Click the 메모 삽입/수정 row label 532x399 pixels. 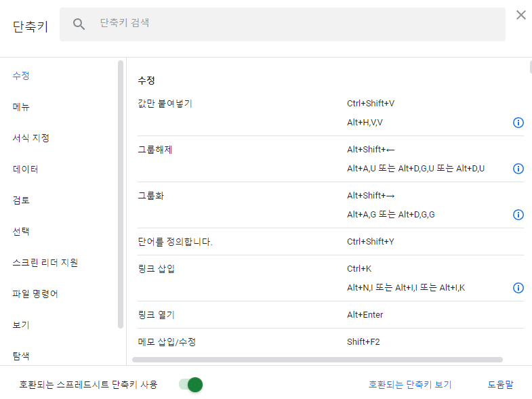coord(167,342)
